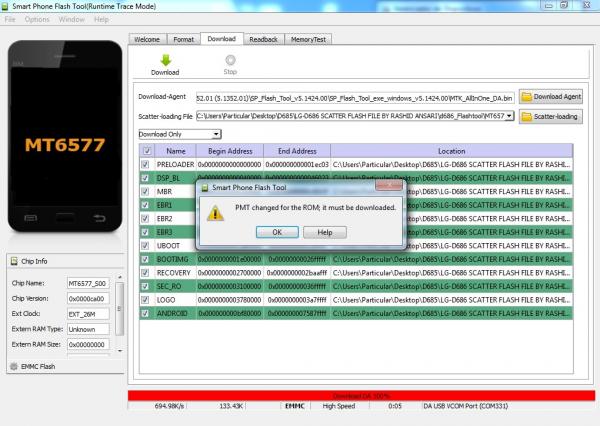Click the Ext Clock field EXT_26M
The height and width of the screenshot is (426, 600).
coord(88,314)
